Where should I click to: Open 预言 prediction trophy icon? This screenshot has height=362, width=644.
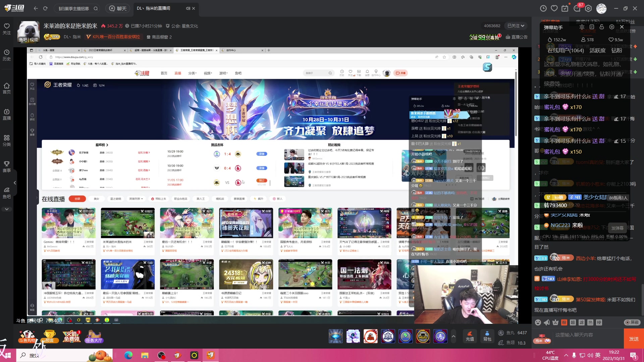[50, 336]
